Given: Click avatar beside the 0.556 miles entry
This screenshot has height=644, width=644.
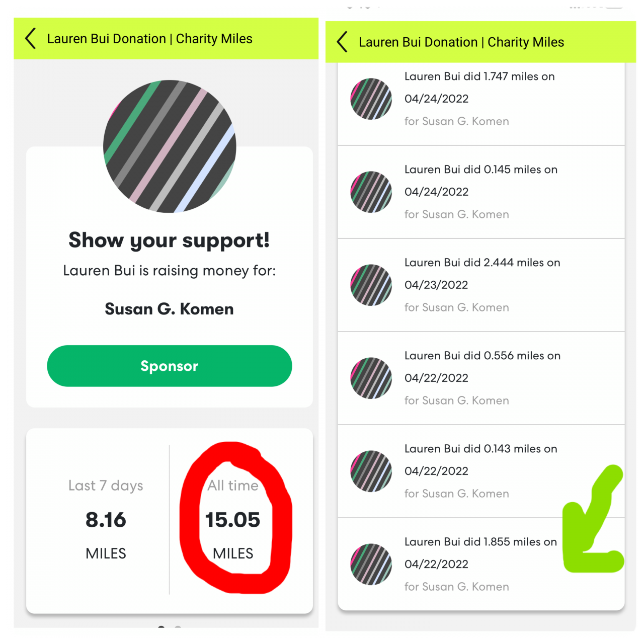Looking at the screenshot, I should point(371,378).
